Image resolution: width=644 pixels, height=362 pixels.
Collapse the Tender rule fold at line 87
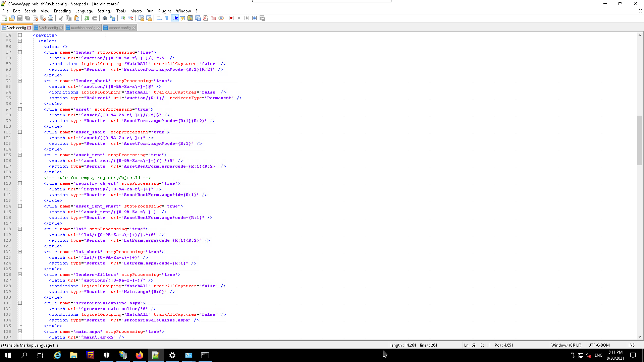coord(20,52)
